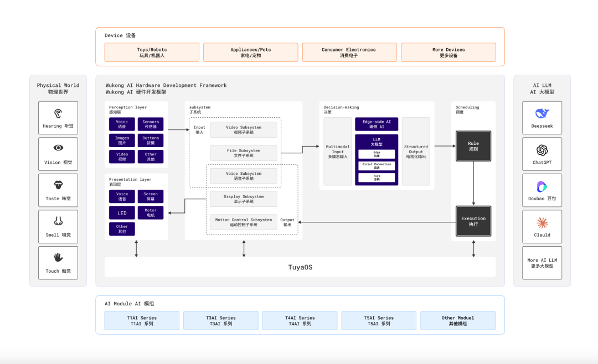Select the Doubao logo
598x364 pixels.
click(542, 186)
